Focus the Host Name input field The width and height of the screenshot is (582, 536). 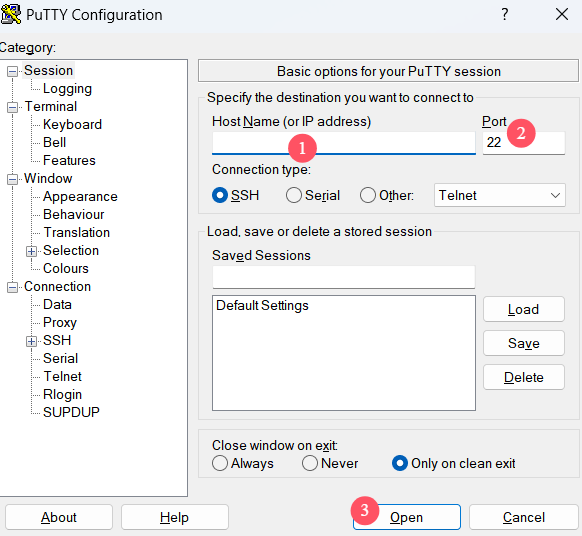[x=344, y=143]
